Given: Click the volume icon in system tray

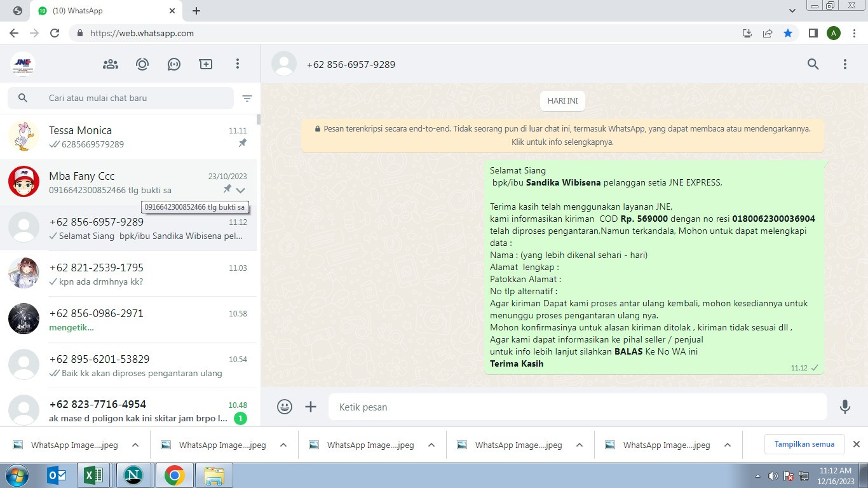Looking at the screenshot, I should [773, 476].
